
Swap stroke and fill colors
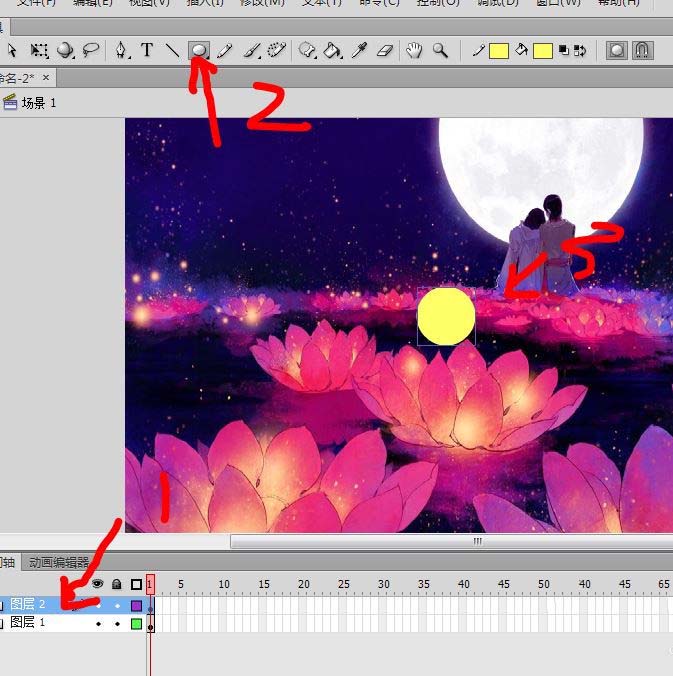[x=580, y=50]
